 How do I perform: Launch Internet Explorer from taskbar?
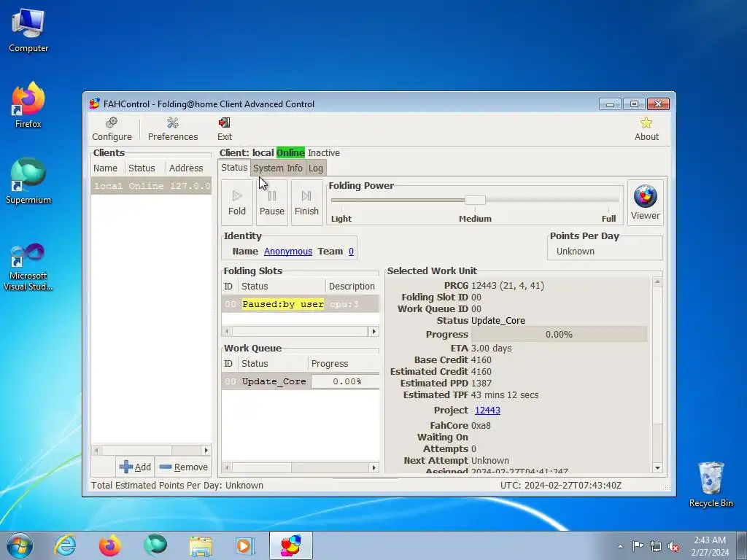[65, 545]
